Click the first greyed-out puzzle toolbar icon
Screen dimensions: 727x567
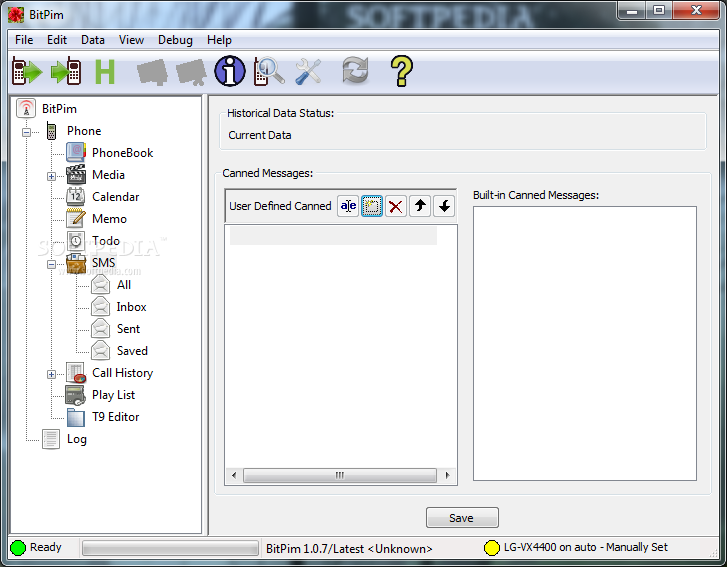pyautogui.click(x=152, y=72)
